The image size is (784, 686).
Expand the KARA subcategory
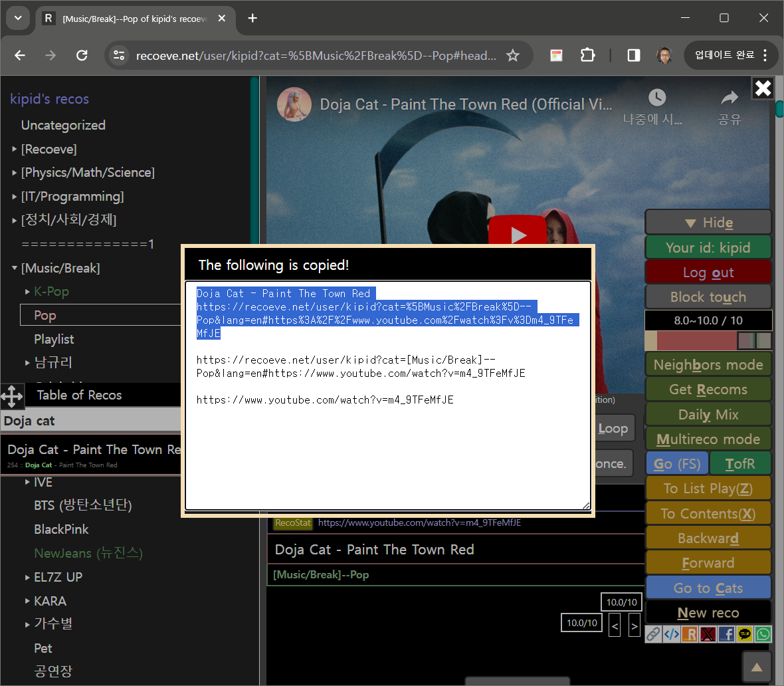tap(27, 601)
